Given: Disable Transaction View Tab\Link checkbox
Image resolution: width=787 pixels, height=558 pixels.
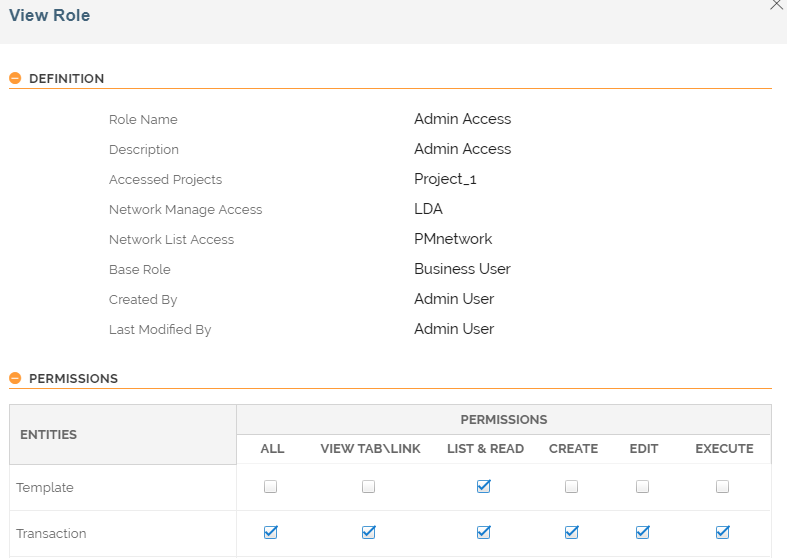Looking at the screenshot, I should point(368,533).
